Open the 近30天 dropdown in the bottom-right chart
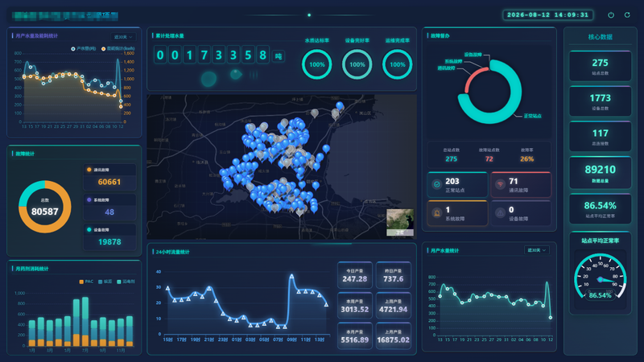The image size is (644, 362). tap(537, 250)
